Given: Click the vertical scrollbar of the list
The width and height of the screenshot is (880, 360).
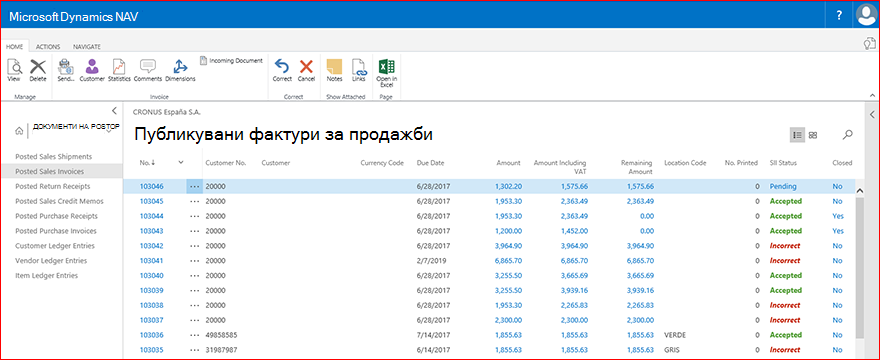Looking at the screenshot, I should (860, 267).
